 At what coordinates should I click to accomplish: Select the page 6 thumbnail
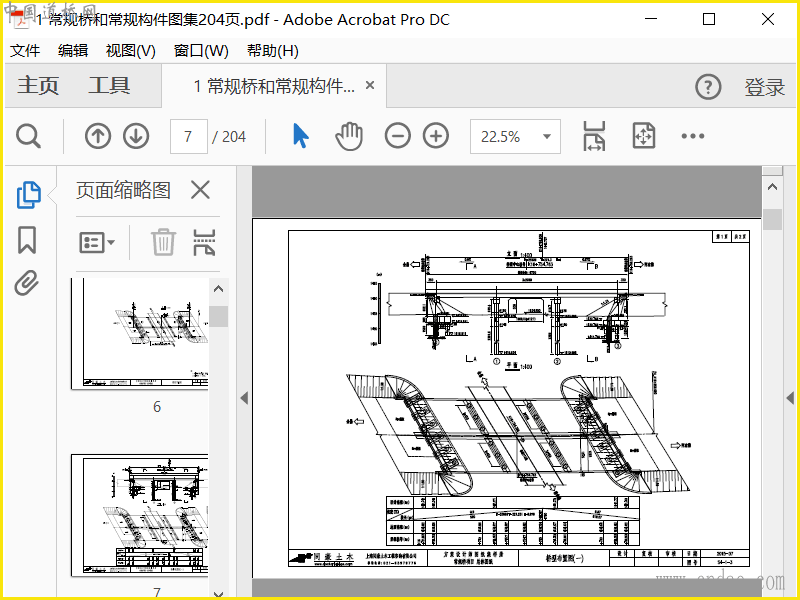[140, 334]
